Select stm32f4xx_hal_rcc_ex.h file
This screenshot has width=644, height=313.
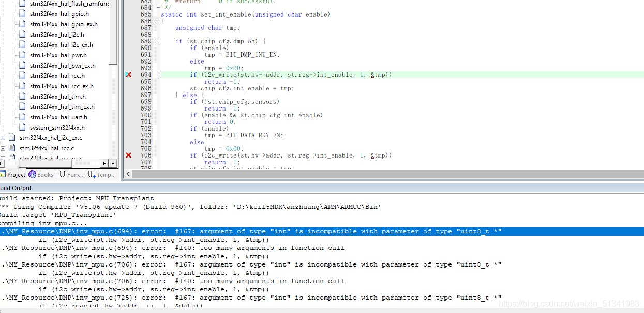click(x=62, y=86)
